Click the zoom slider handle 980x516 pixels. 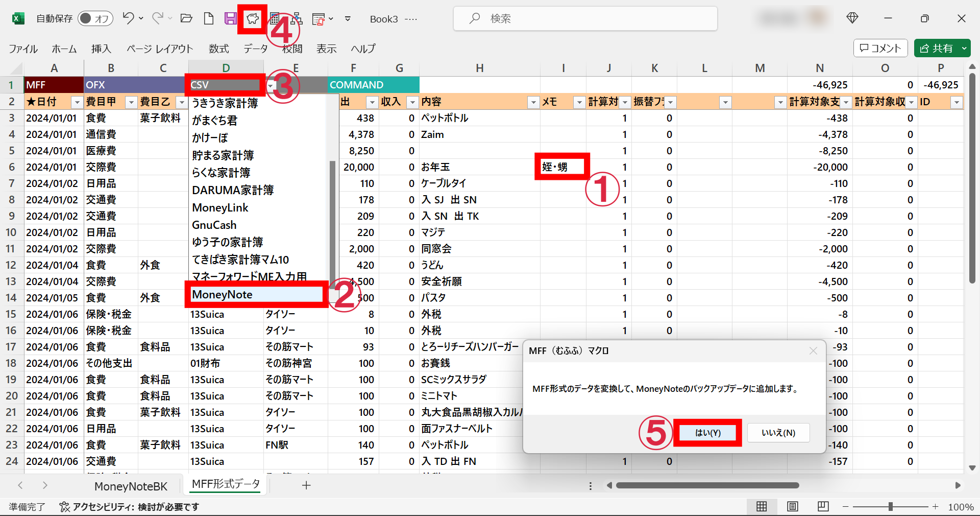890,507
